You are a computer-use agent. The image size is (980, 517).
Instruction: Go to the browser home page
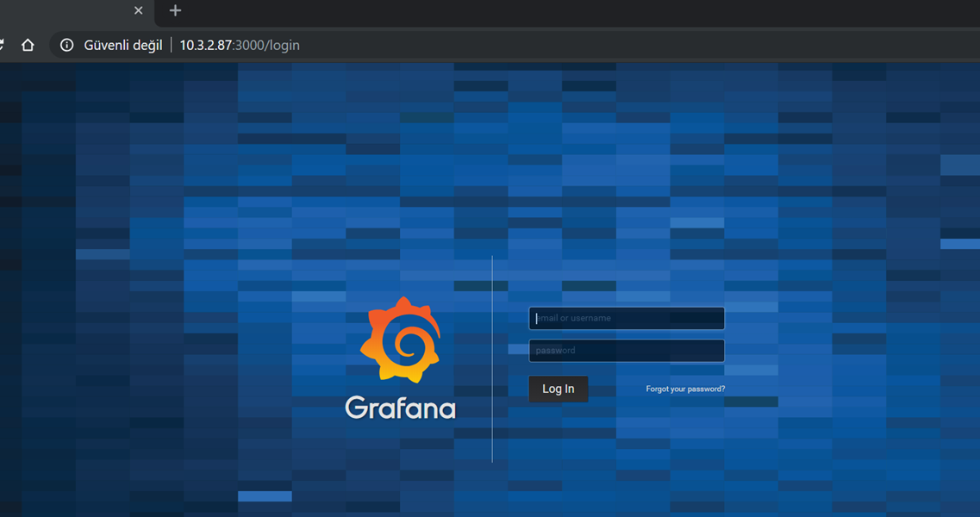28,45
